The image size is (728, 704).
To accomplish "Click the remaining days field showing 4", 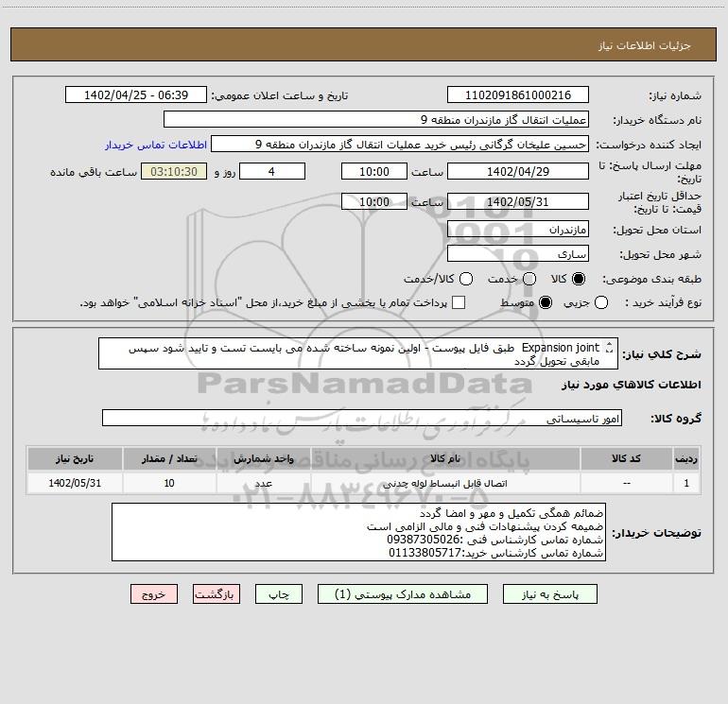I will point(272,172).
